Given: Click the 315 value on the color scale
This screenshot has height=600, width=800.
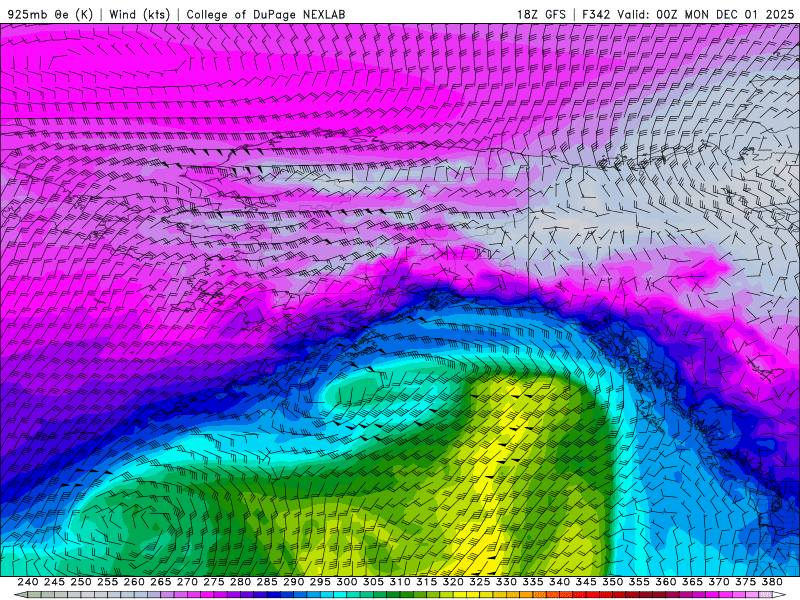Looking at the screenshot, I should click(x=426, y=582).
